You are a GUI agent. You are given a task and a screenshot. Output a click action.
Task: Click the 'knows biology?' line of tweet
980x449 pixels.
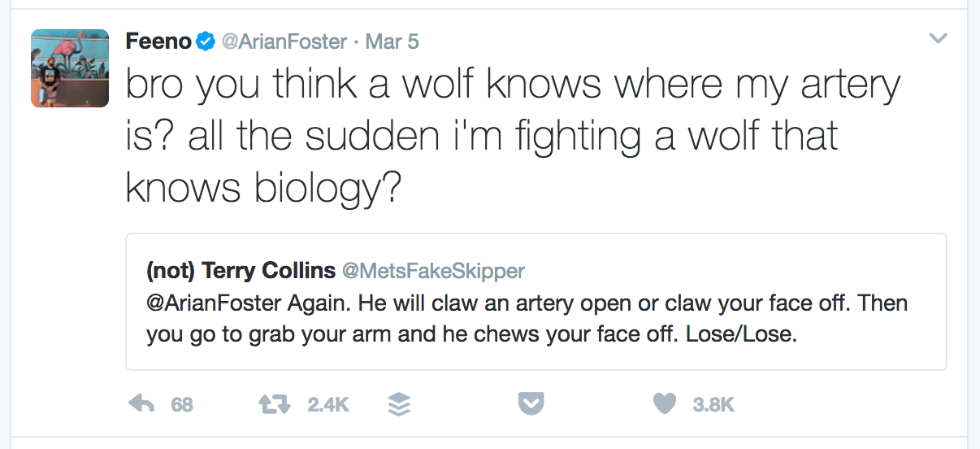tap(264, 189)
